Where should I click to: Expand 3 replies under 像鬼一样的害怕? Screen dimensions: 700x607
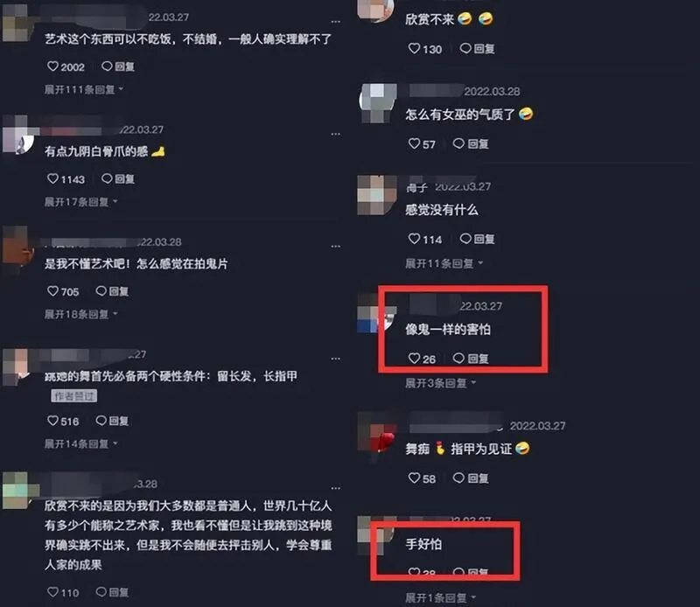click(x=440, y=383)
